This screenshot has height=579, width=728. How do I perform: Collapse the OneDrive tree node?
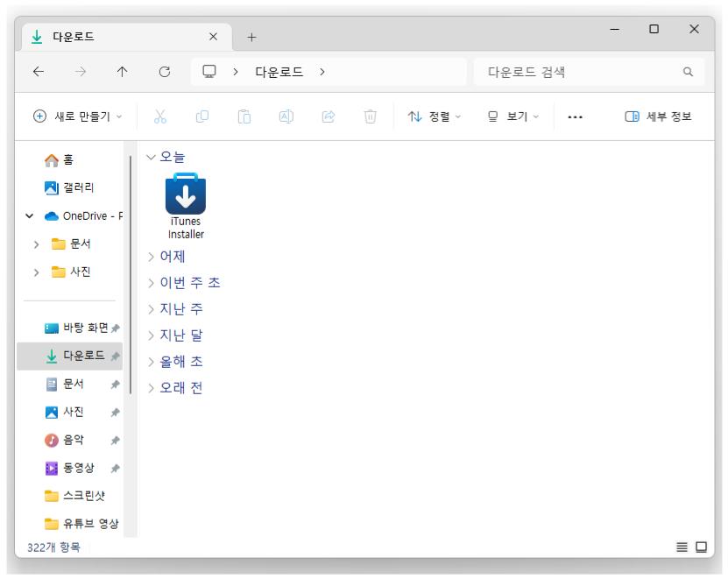click(29, 215)
